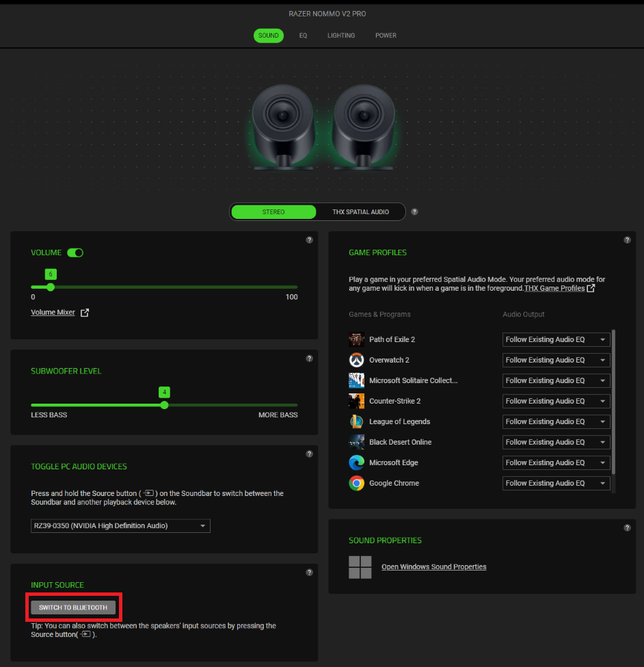Select the Google Chrome profile icon
The height and width of the screenshot is (667, 644).
pyautogui.click(x=356, y=483)
